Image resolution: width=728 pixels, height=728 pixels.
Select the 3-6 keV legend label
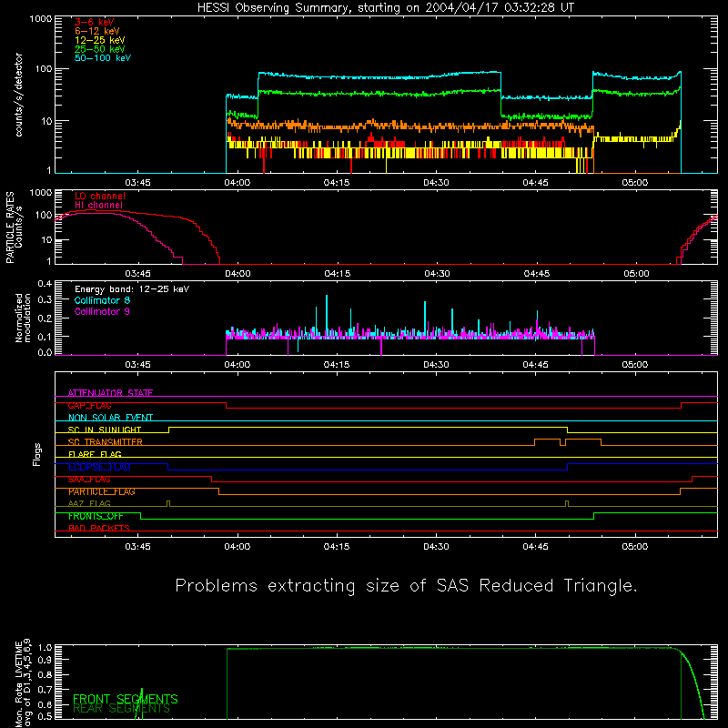point(95,22)
